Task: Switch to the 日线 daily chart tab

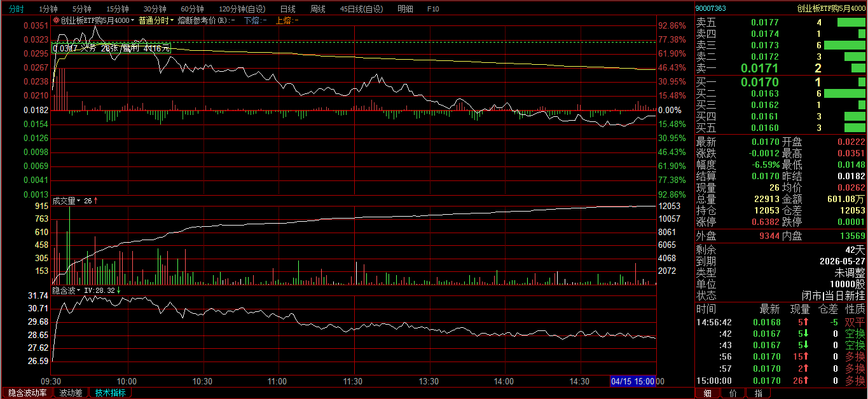Action: click(287, 9)
